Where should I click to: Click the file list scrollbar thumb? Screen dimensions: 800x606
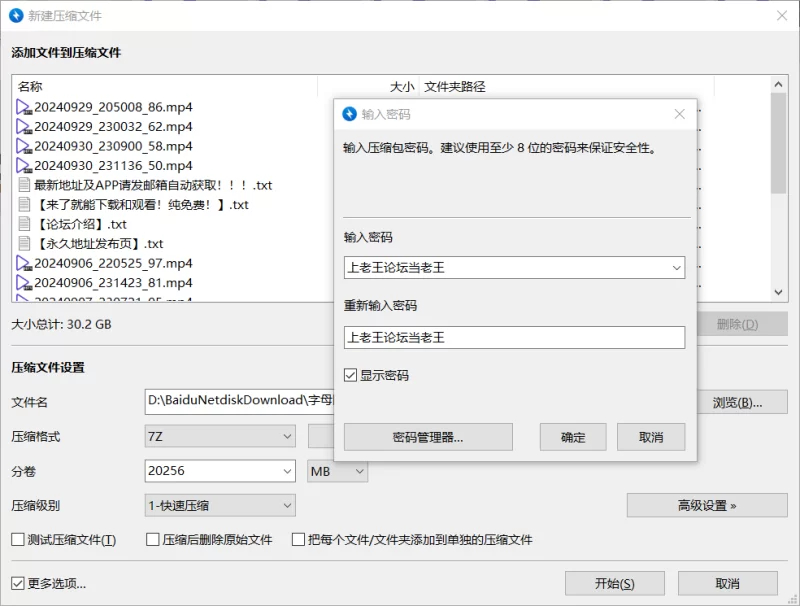coord(778,143)
